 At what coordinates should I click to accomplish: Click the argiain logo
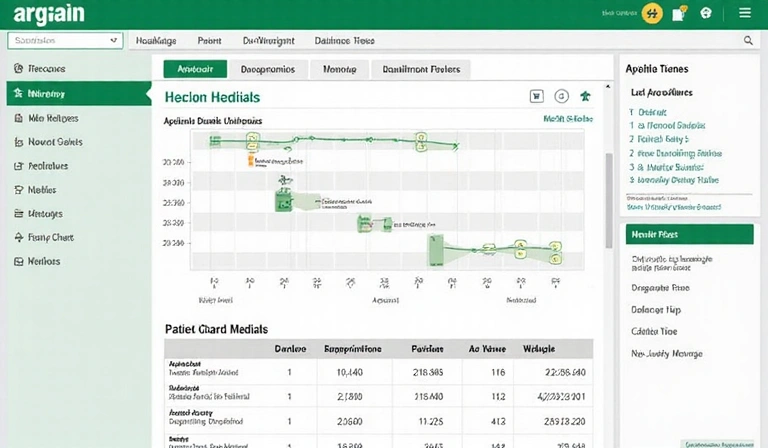click(x=49, y=14)
